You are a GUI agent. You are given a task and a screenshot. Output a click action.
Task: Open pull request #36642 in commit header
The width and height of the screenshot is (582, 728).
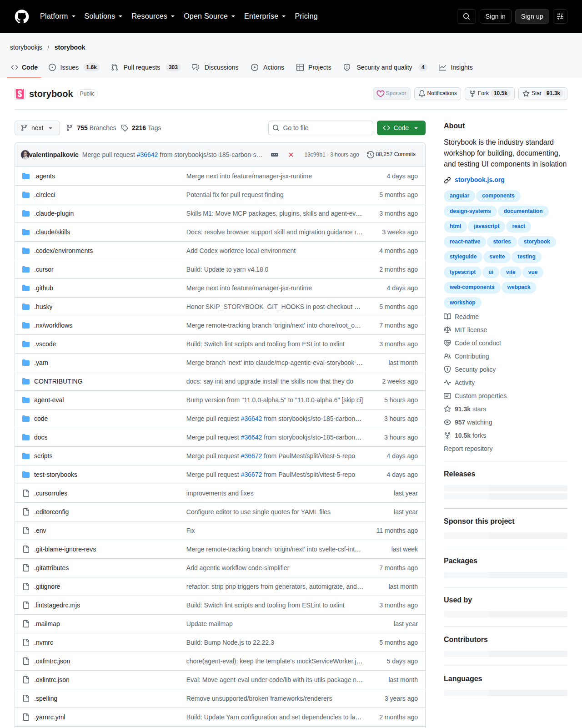pyautogui.click(x=147, y=155)
